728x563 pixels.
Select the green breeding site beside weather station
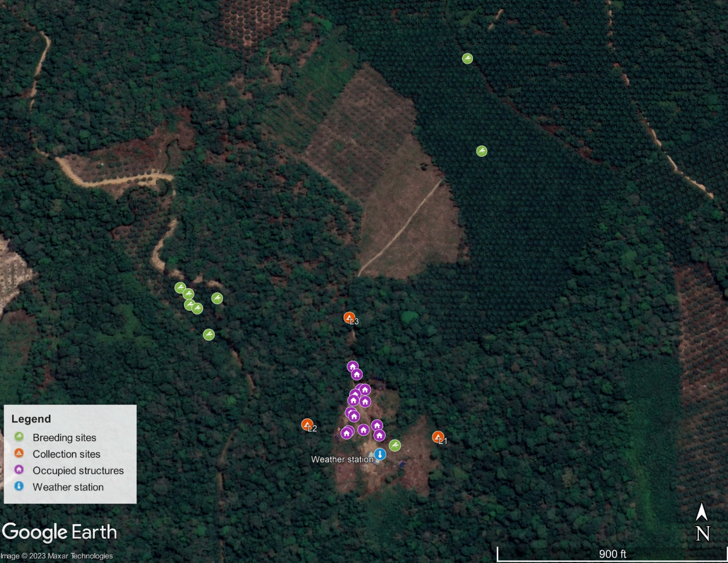click(x=395, y=445)
